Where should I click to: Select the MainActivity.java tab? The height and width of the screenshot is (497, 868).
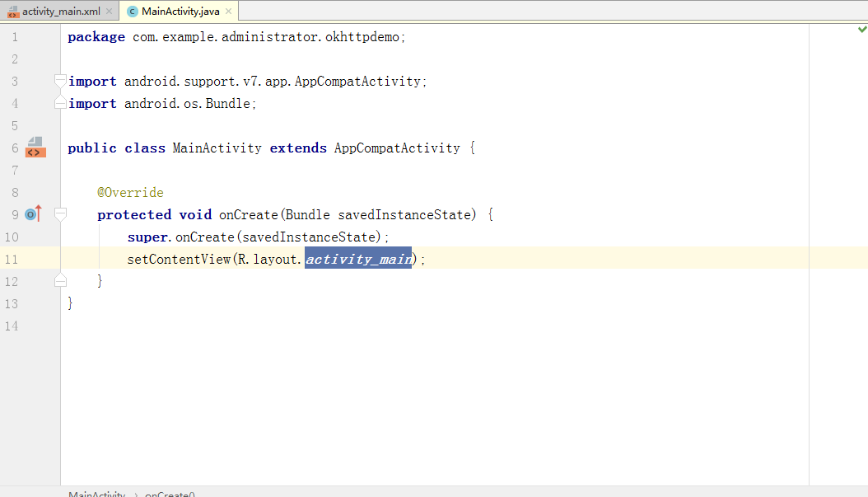(180, 11)
